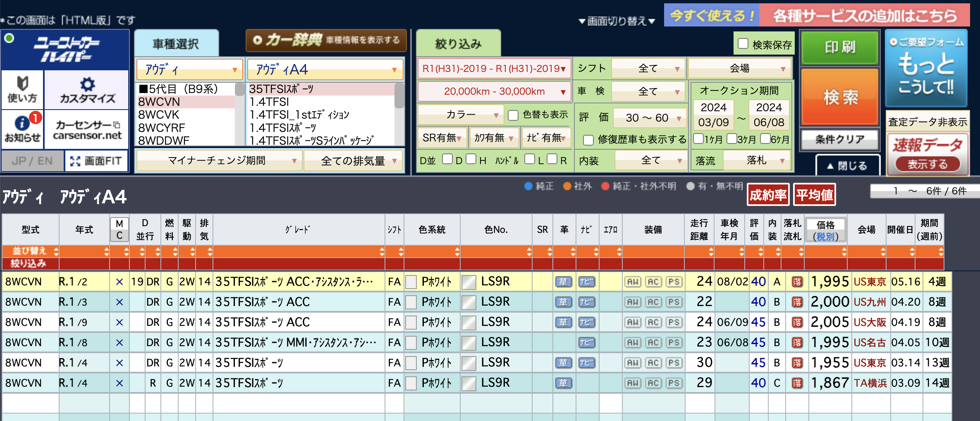The image size is (980, 421).
Task: Click the 革 icon in the TA横浜 row
Action: click(x=563, y=383)
